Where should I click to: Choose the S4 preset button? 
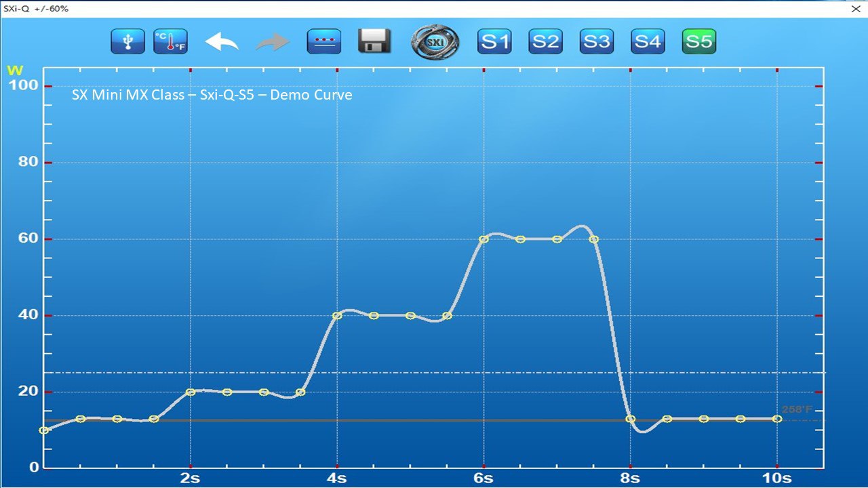tap(648, 42)
